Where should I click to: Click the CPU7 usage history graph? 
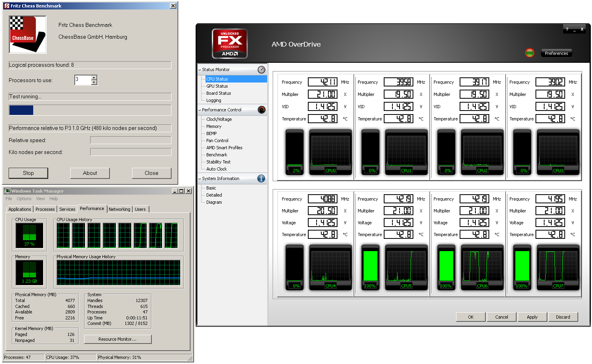pos(558,267)
